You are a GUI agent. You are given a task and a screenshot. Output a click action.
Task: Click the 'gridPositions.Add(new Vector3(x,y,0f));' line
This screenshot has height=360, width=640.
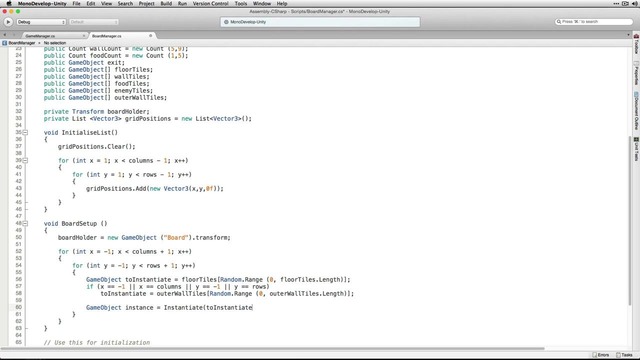[155, 189]
